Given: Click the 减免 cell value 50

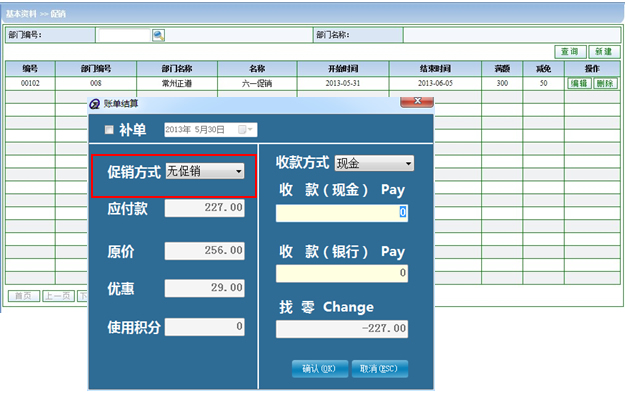Looking at the screenshot, I should pos(543,83).
